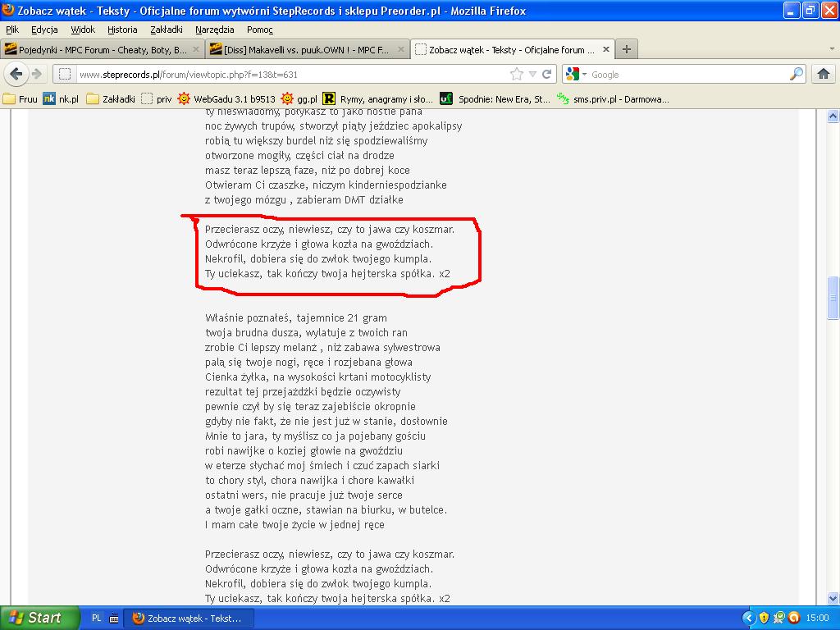Open the Plik menu
This screenshot has width=840, height=630.
click(x=12, y=30)
